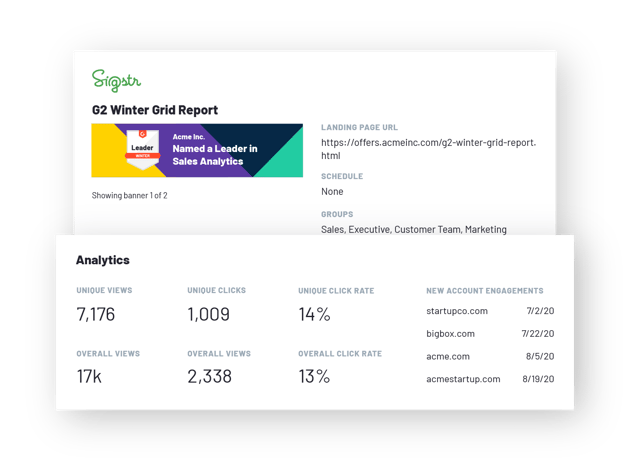Open the Acme Inc. banner image
This screenshot has width=630, height=463.
[197, 150]
